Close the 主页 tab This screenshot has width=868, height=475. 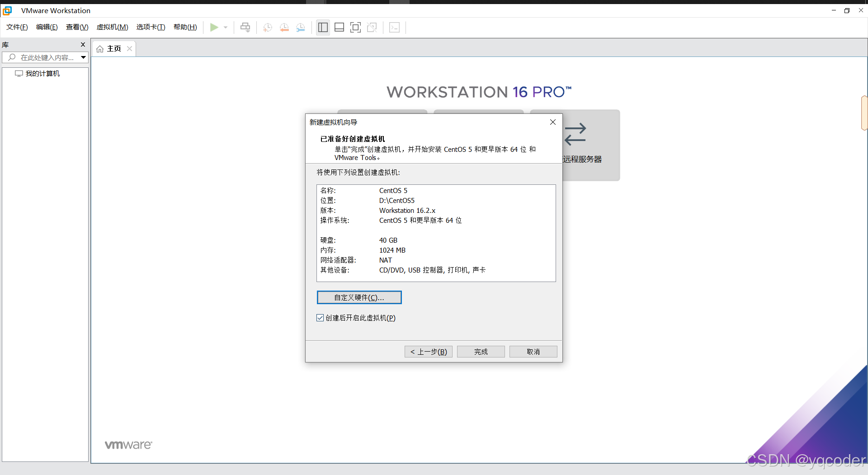click(x=130, y=49)
